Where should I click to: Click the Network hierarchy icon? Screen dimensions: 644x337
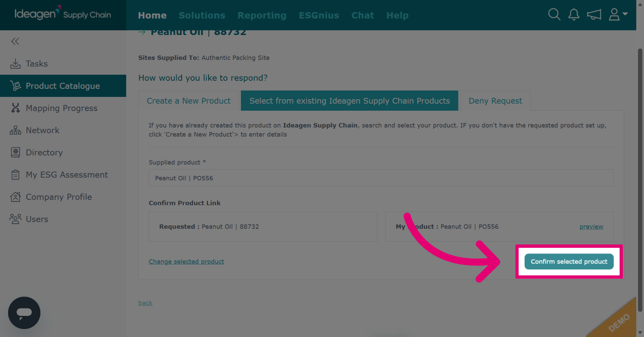pyautogui.click(x=15, y=130)
